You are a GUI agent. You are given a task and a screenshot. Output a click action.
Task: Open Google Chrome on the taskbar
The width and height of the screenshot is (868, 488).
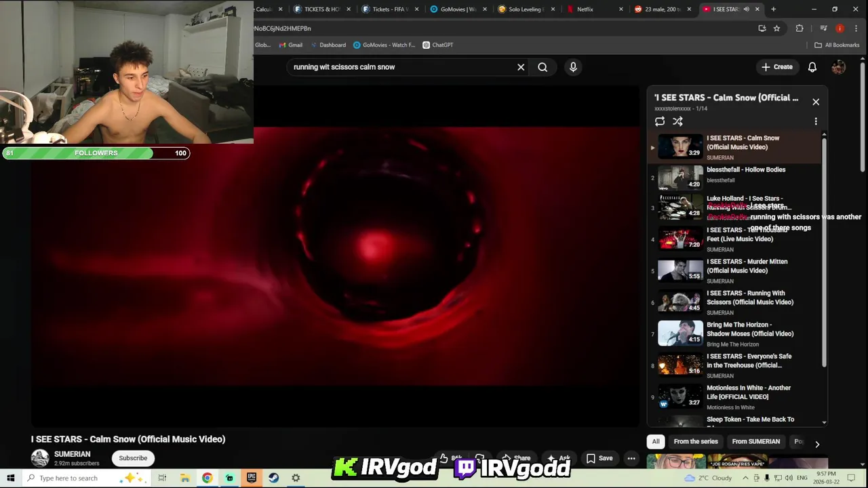[207, 478]
